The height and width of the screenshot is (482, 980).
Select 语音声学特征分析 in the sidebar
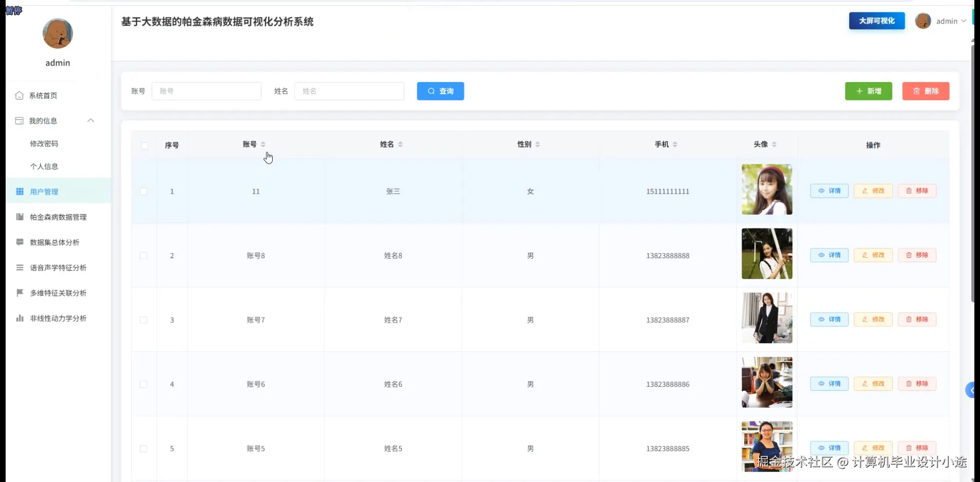coord(58,267)
